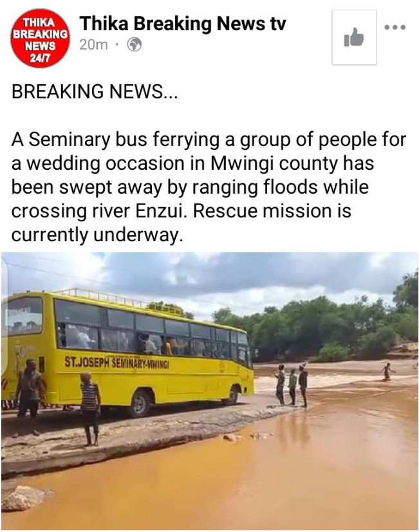Tap the ST.JOSEPH SEMINARY-MWINGI lettering on bus

click(116, 363)
